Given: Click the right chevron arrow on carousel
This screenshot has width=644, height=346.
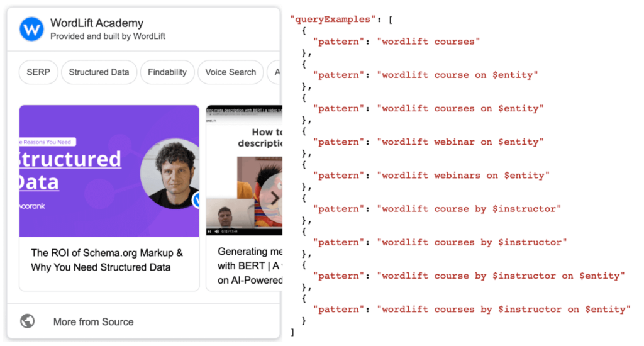Looking at the screenshot, I should (x=273, y=198).
